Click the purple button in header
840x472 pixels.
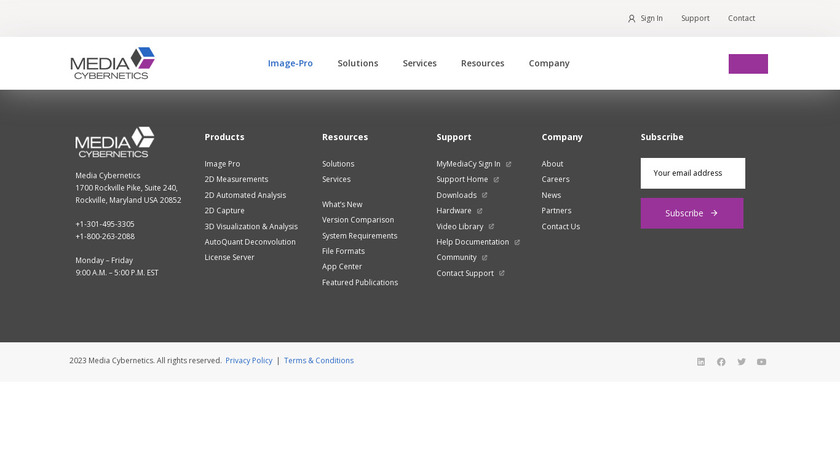[x=748, y=64]
